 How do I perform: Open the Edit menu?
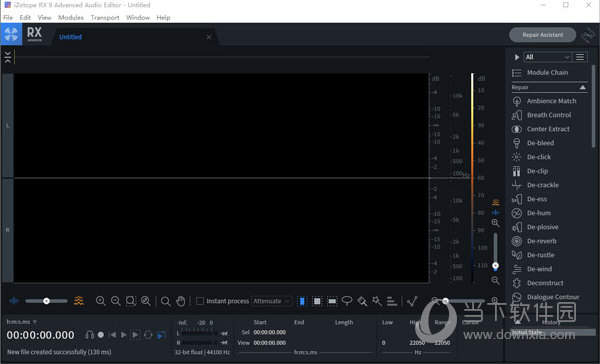point(25,18)
